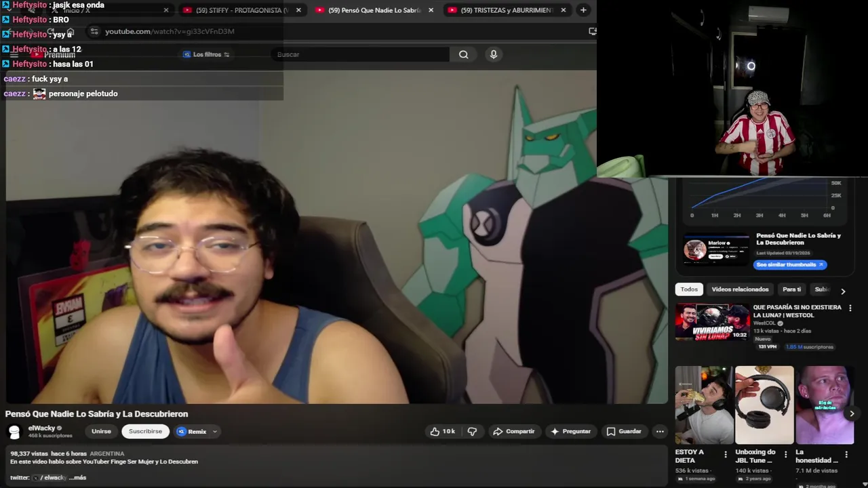Screen dimensions: 868x488
Task: Click the streamer webcam overlay
Action: [x=732, y=88]
